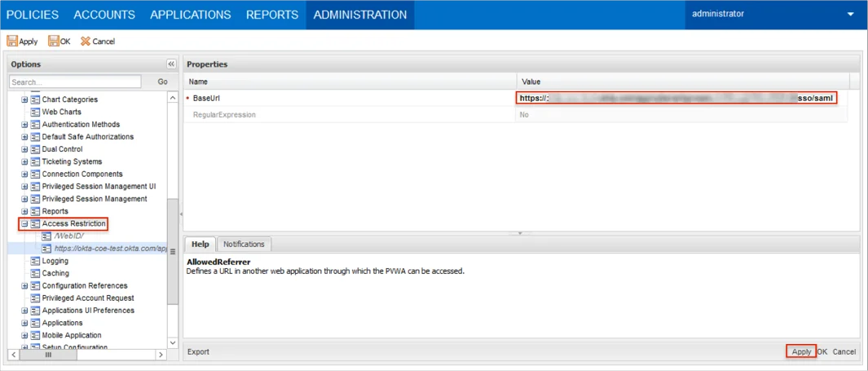Select the Web Charts node icon
868x371 pixels.
pyautogui.click(x=35, y=112)
